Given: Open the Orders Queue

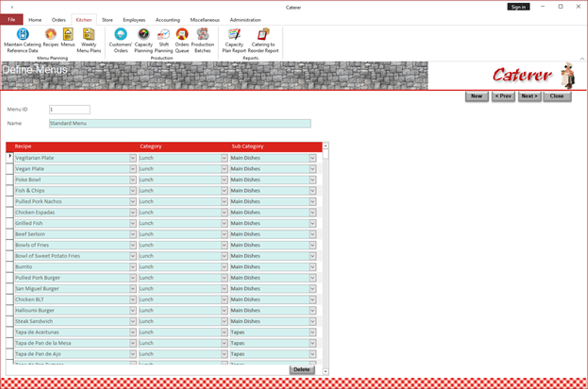Looking at the screenshot, I should (182, 41).
